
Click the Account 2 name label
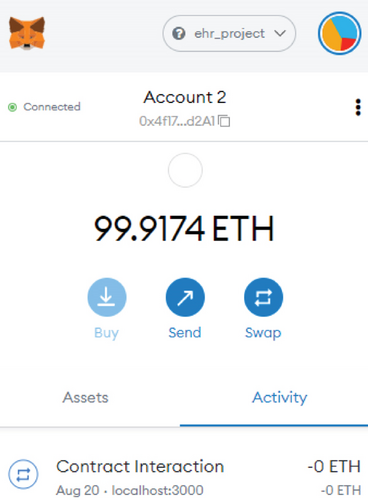pos(185,97)
